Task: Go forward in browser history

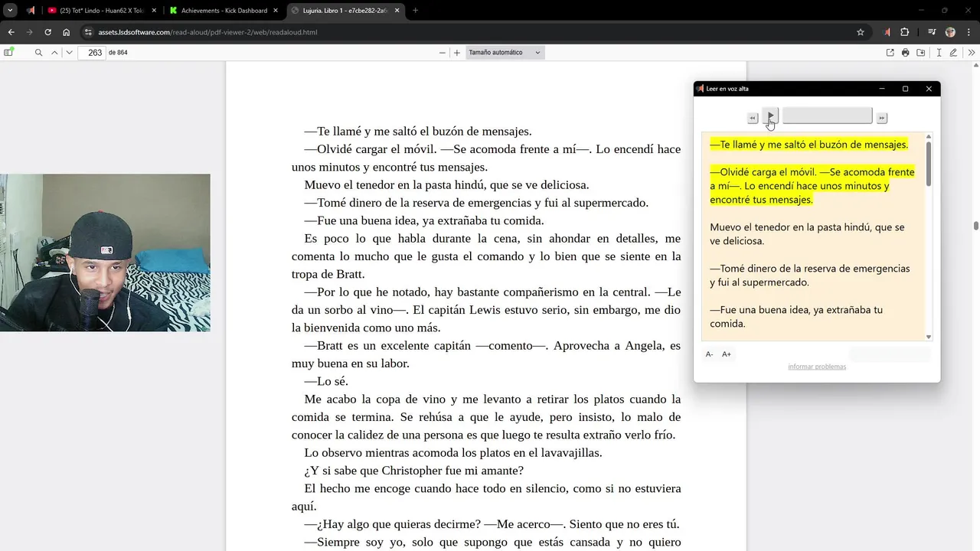Action: (x=29, y=32)
